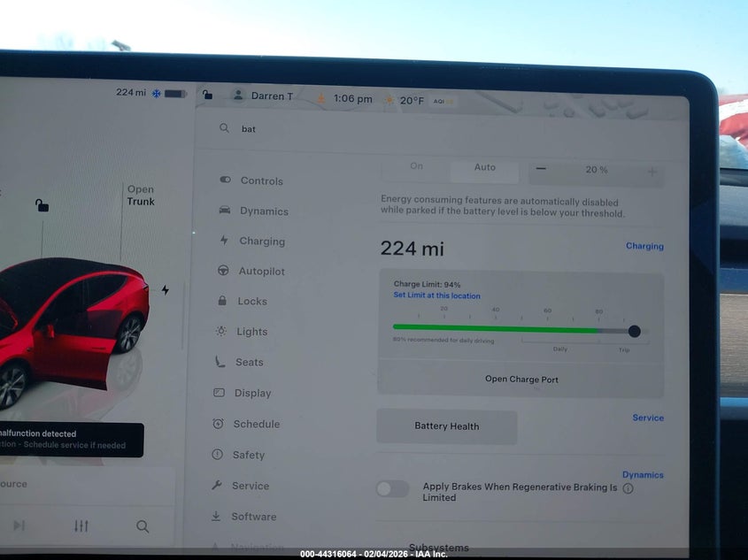Image resolution: width=748 pixels, height=560 pixels.
Task: Tap the charge port lightning bolt by the car
Action: 165,290
